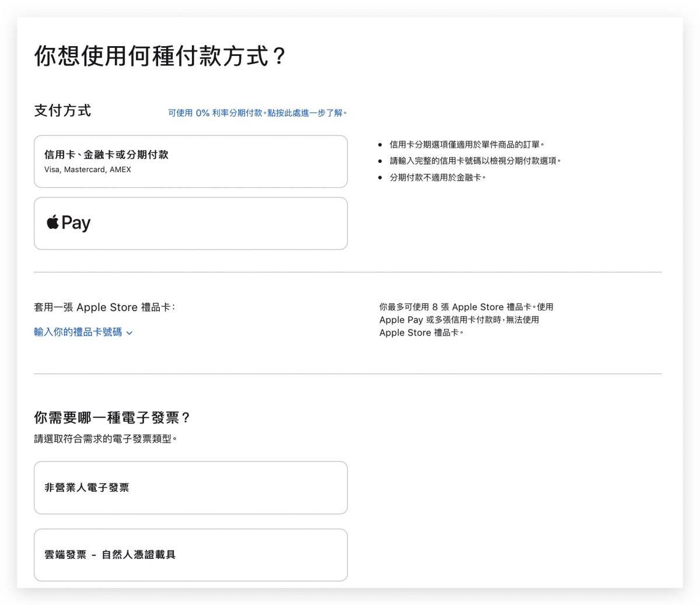Click the 請選取符合需求的電子發票類型 instruction text
The height and width of the screenshot is (605, 700).
click(x=105, y=439)
